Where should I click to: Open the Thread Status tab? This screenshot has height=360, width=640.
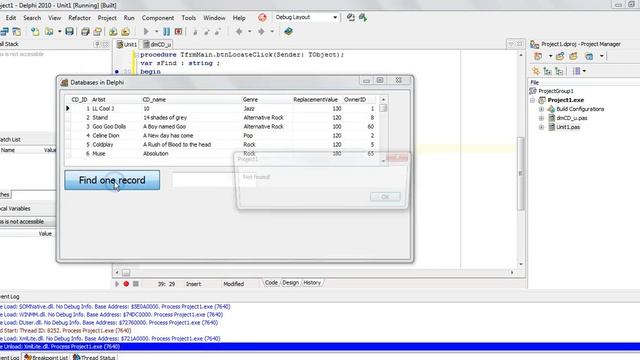(x=94, y=357)
